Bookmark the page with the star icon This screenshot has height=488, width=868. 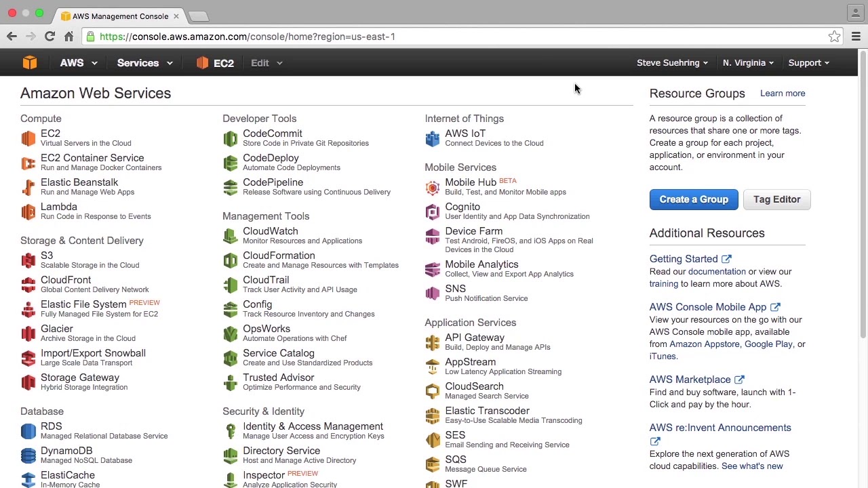tap(834, 37)
